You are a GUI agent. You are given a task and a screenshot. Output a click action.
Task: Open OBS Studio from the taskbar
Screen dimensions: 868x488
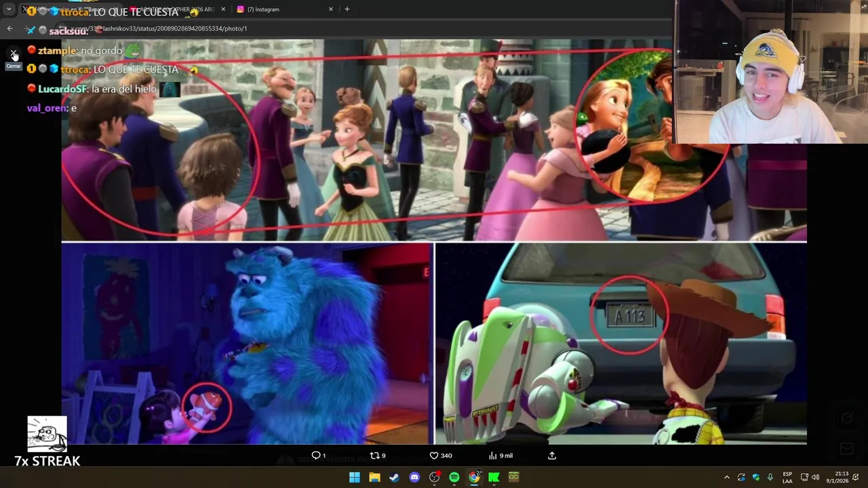pyautogui.click(x=434, y=477)
